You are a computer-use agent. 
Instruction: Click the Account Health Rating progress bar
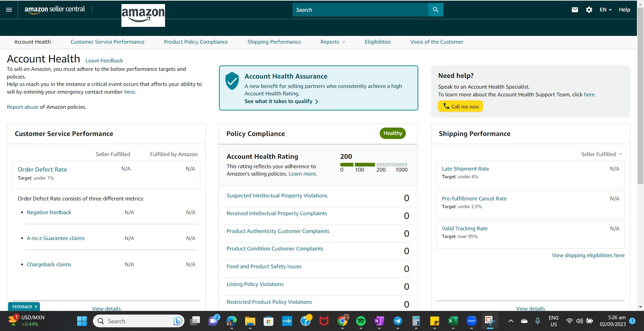coord(374,165)
